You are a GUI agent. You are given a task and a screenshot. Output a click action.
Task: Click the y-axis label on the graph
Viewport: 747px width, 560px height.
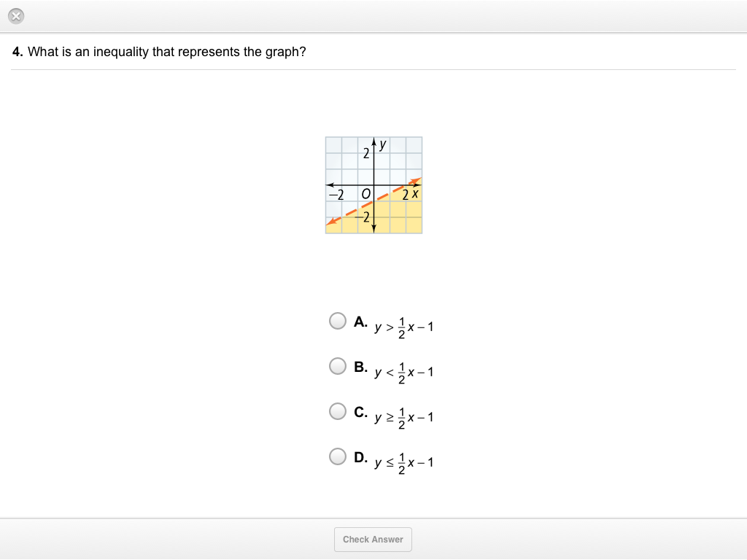tap(382, 144)
